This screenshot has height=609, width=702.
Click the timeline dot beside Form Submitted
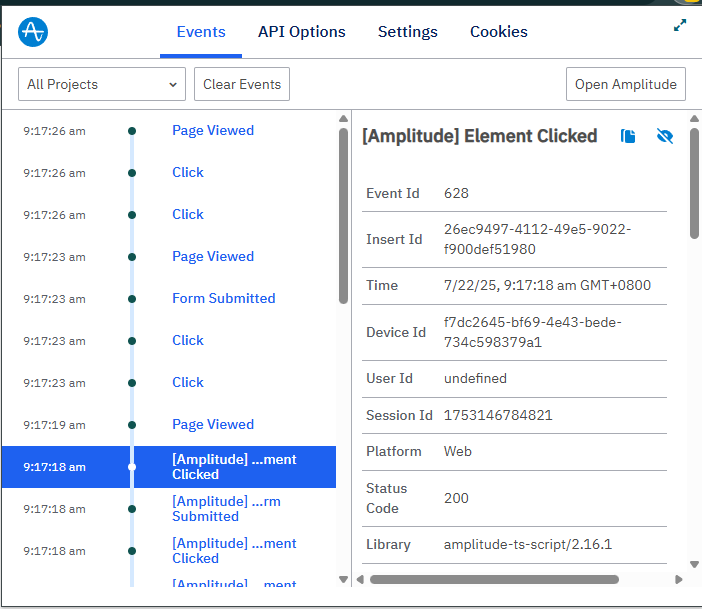click(x=132, y=299)
